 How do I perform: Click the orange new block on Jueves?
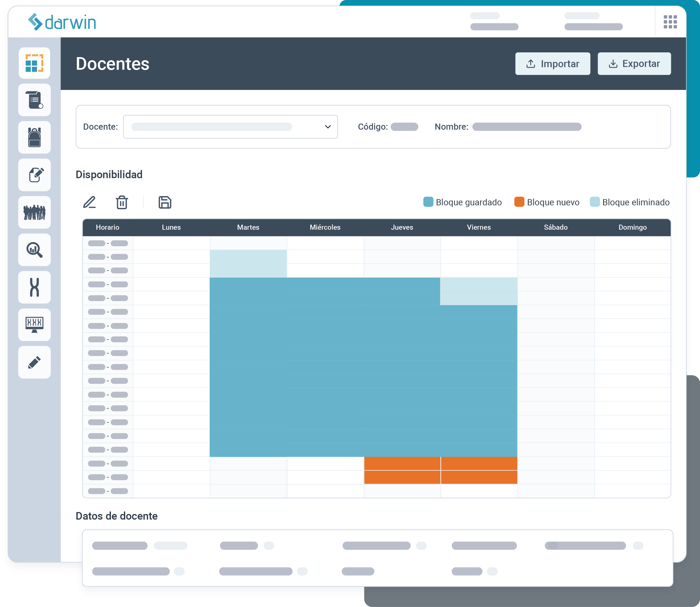(x=402, y=470)
